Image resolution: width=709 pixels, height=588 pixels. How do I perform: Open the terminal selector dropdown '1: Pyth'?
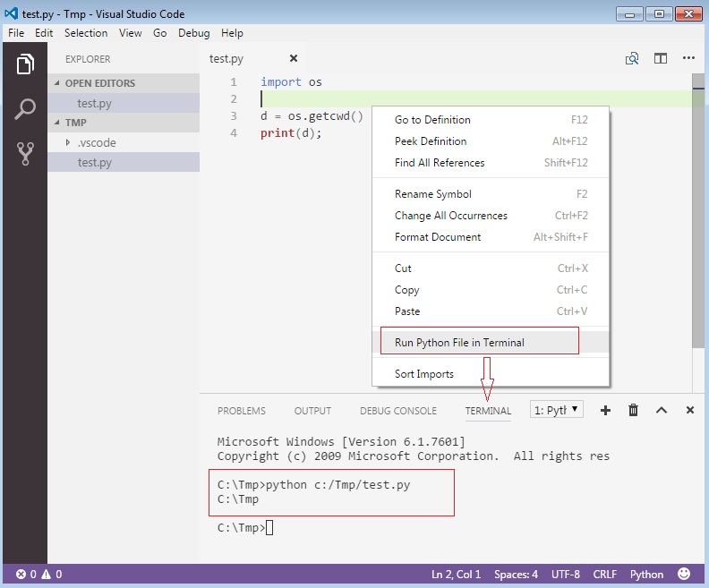pos(556,410)
